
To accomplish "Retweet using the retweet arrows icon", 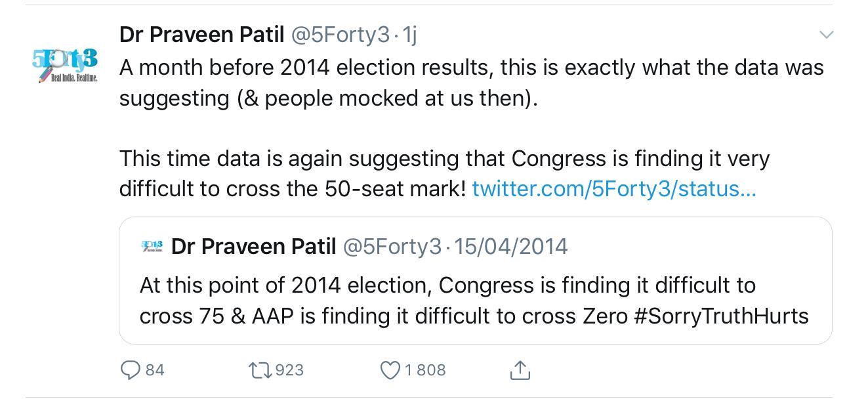I will (x=260, y=371).
